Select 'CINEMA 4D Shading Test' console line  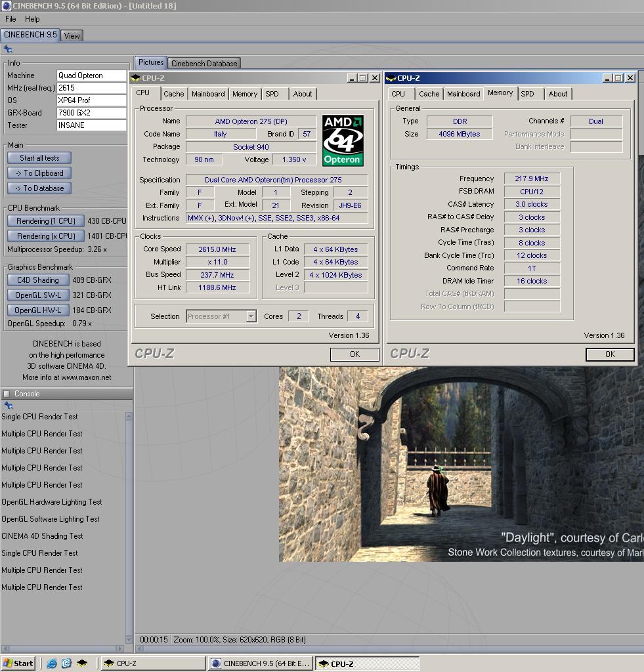click(x=43, y=536)
